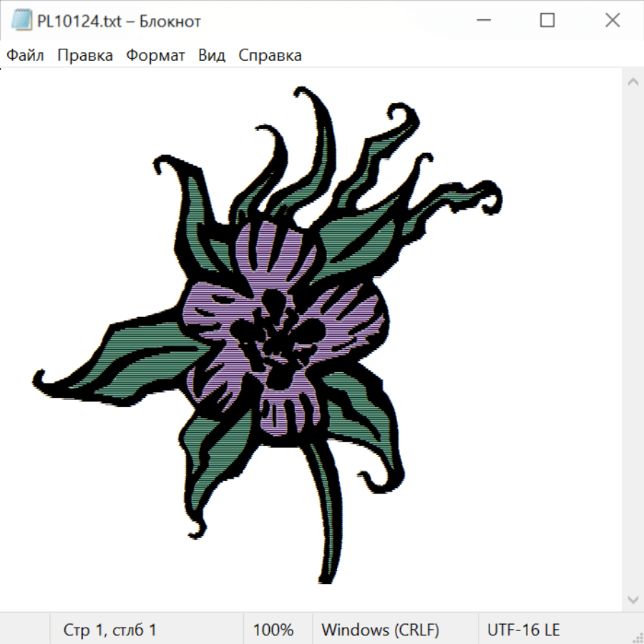
Task: Open the Файл menu
Action: (x=26, y=55)
